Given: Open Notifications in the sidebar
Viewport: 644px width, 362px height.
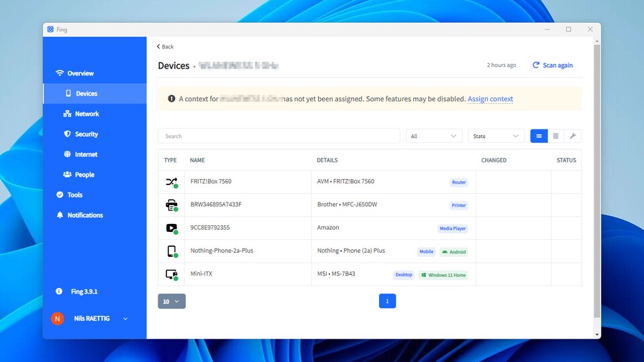Looking at the screenshot, I should (85, 215).
